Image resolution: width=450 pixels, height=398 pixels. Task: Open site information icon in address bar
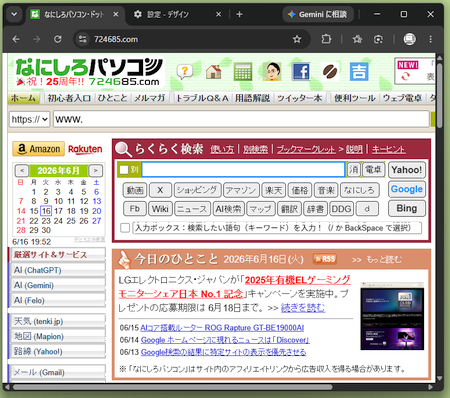pos(82,39)
